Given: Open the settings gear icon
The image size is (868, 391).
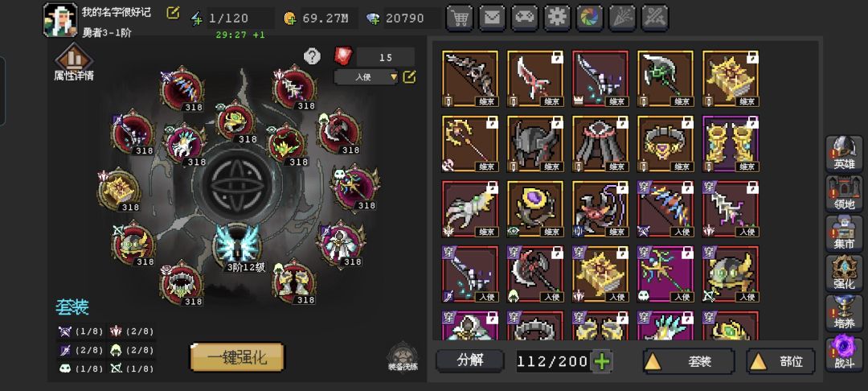Looking at the screenshot, I should click(x=558, y=18).
